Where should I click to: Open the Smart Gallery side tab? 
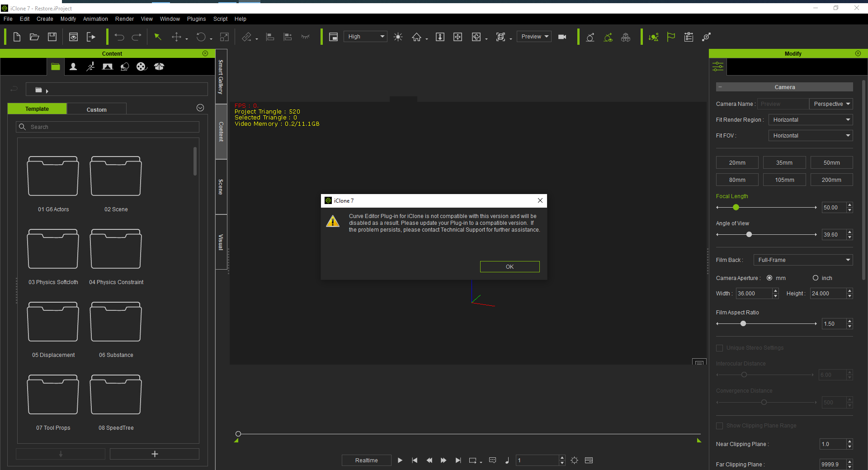tap(221, 76)
